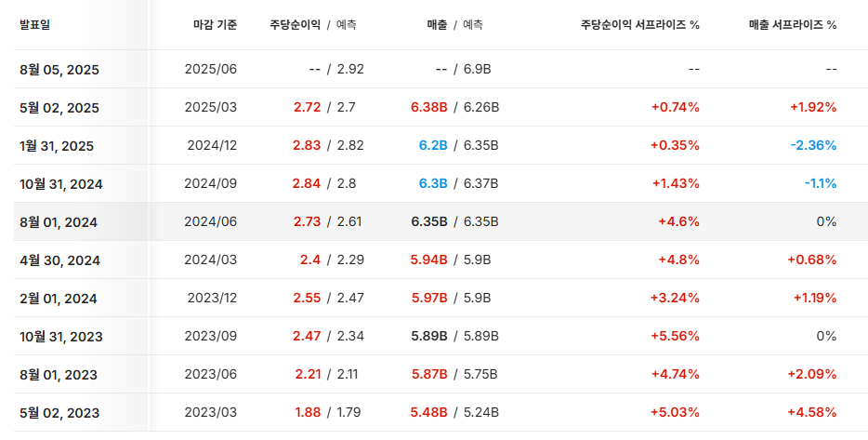868x440 pixels.
Task: Select the 2월 01, 2024 date cell
Action: 59,300
